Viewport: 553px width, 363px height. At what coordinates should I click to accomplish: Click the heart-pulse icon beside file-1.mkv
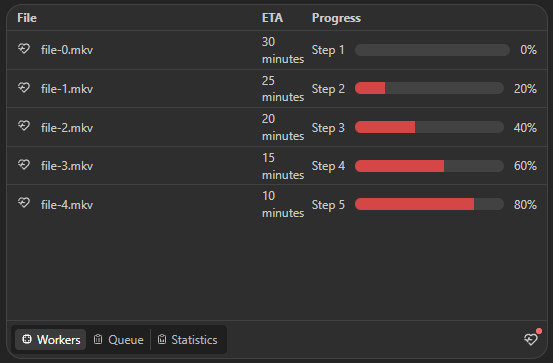(24, 87)
